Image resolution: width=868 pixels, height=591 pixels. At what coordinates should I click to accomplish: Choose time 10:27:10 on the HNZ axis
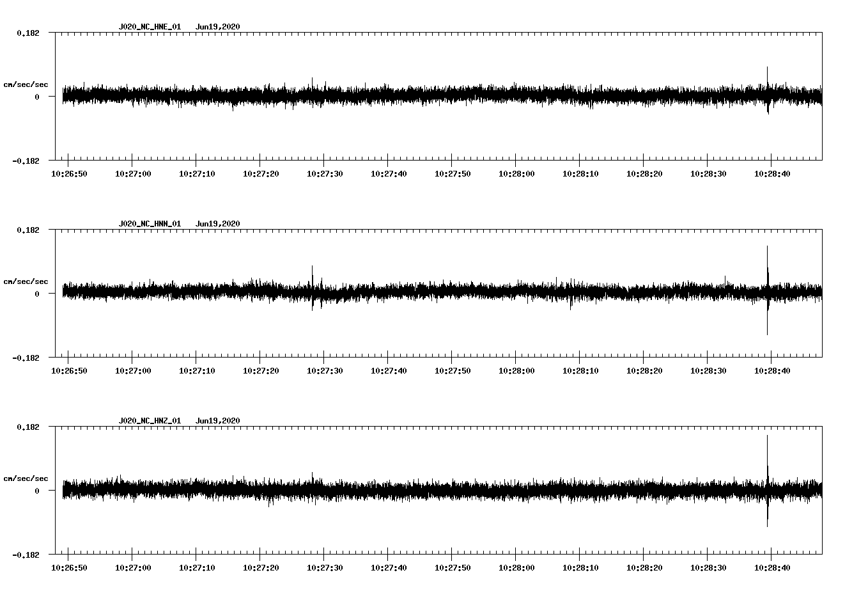point(197,568)
